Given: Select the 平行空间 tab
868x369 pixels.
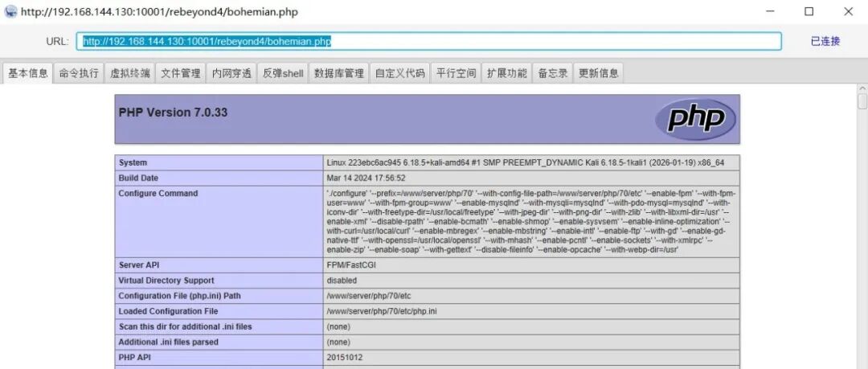Looking at the screenshot, I should click(x=457, y=73).
